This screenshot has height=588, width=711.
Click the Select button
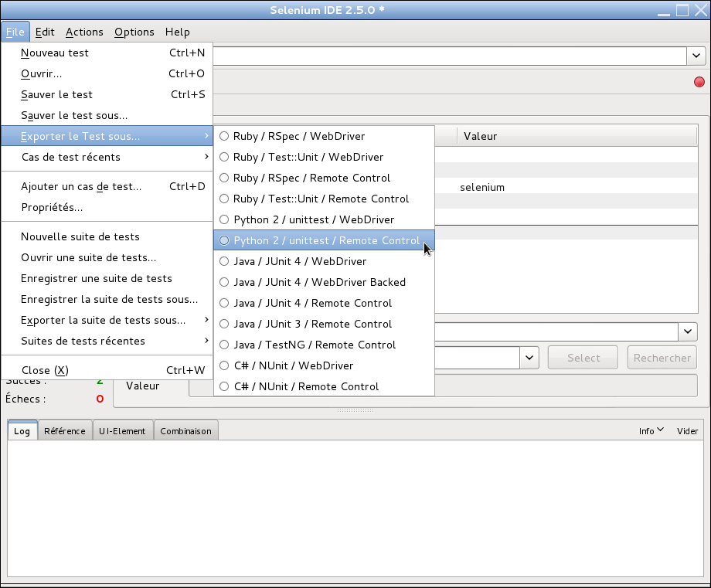point(583,358)
